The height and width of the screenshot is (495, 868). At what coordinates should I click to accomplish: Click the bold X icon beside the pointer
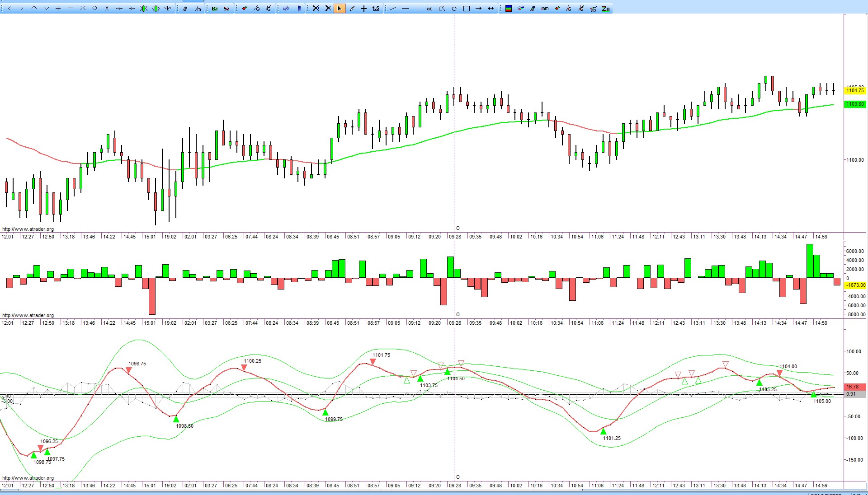click(x=328, y=9)
